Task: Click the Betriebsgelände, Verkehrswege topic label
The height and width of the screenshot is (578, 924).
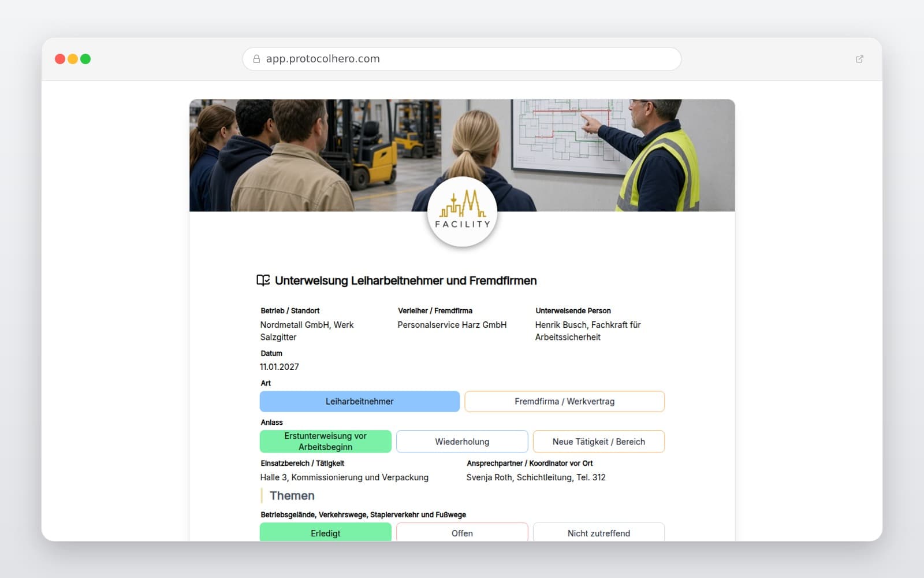Action: [x=363, y=515]
